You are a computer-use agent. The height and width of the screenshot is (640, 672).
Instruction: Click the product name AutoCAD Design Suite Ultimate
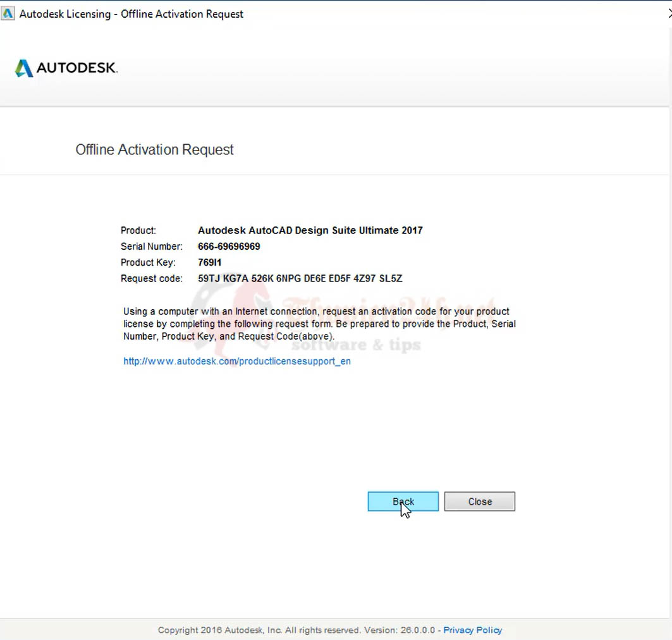pos(310,230)
